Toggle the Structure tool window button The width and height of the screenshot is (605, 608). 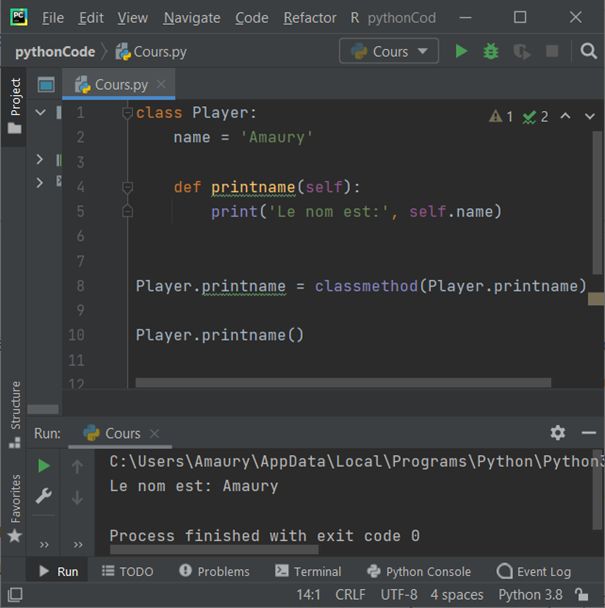click(15, 414)
